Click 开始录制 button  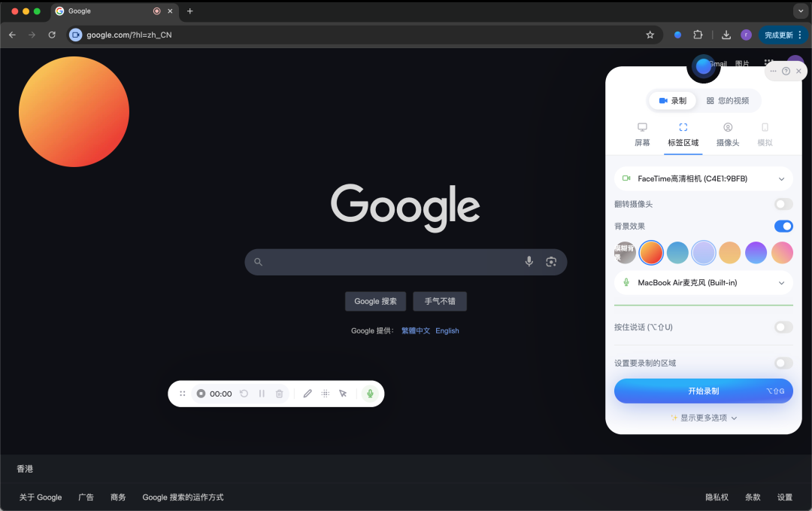[x=703, y=391]
